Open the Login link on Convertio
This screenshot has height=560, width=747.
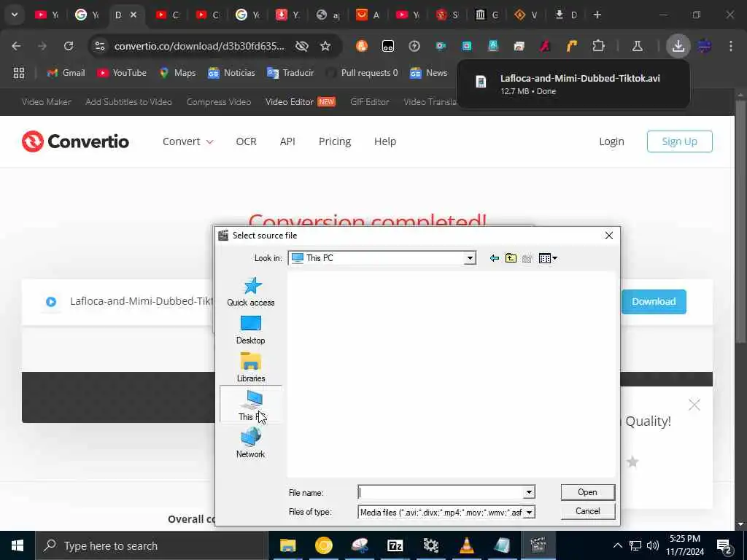[611, 141]
